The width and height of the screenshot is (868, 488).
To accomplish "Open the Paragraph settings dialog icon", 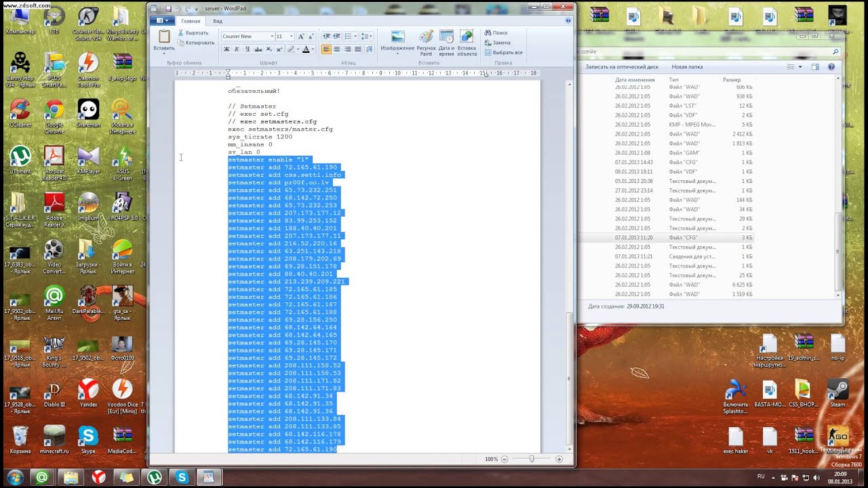I will point(370,49).
